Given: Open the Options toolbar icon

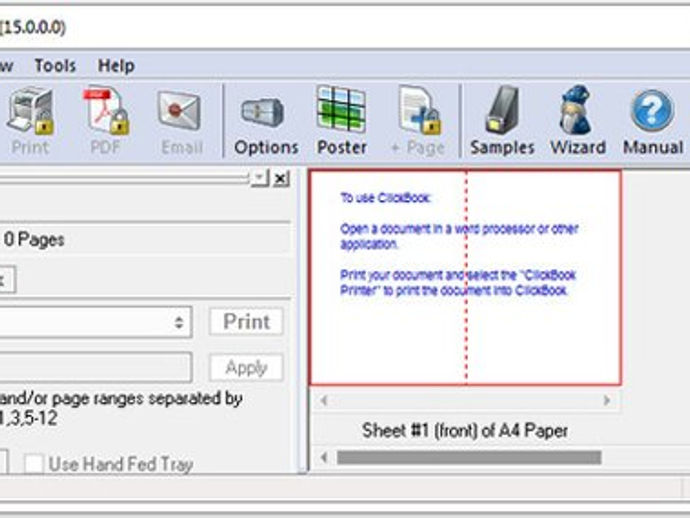Looking at the screenshot, I should tap(266, 120).
